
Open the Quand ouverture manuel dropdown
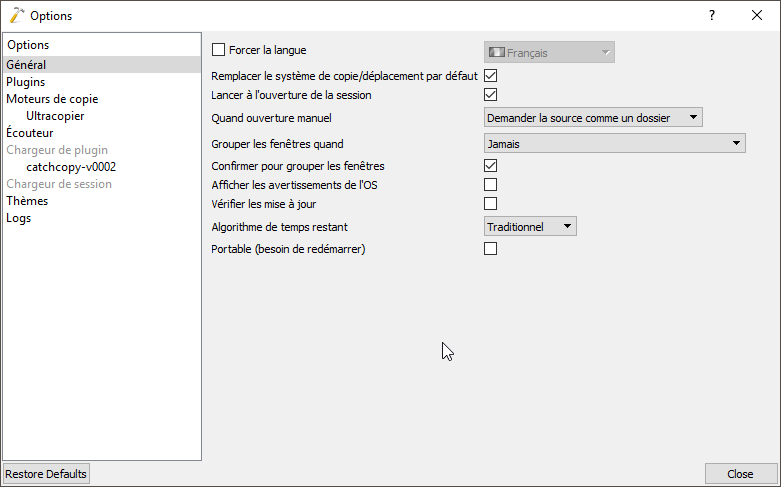coord(593,118)
